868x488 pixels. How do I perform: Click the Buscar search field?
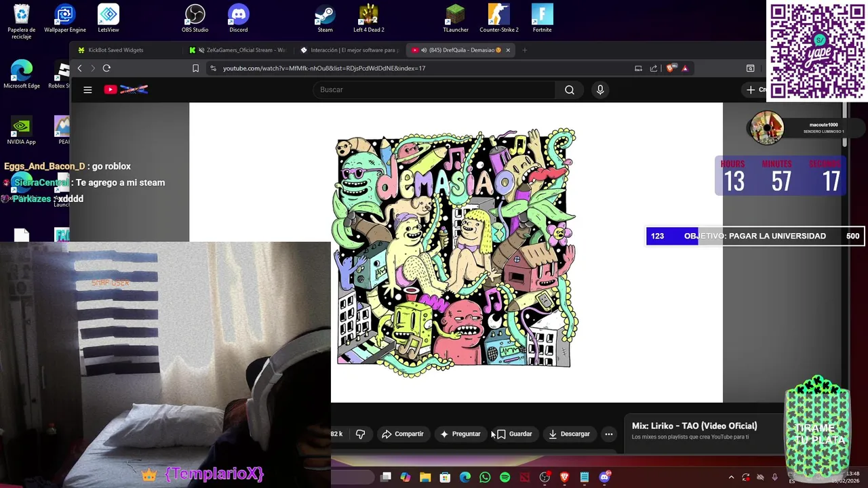click(x=434, y=89)
